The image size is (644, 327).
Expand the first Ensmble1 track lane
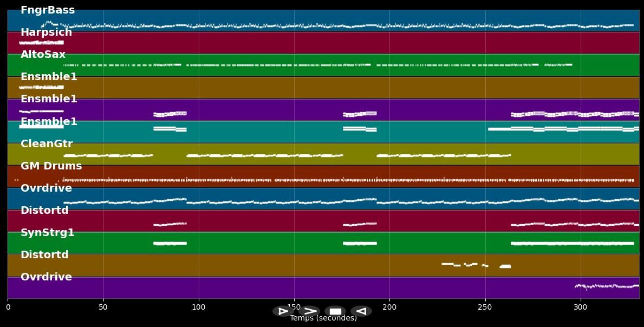point(48,76)
